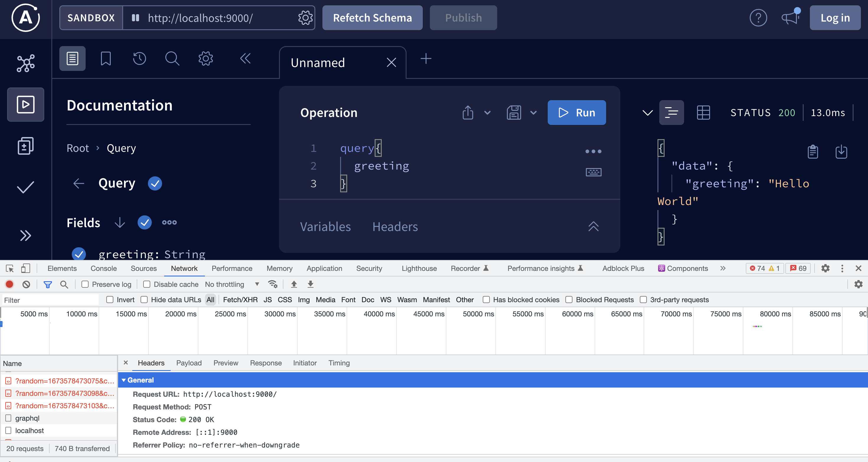This screenshot has height=462, width=868.
Task: Expand the save operation dropdown arrow
Action: pos(533,113)
